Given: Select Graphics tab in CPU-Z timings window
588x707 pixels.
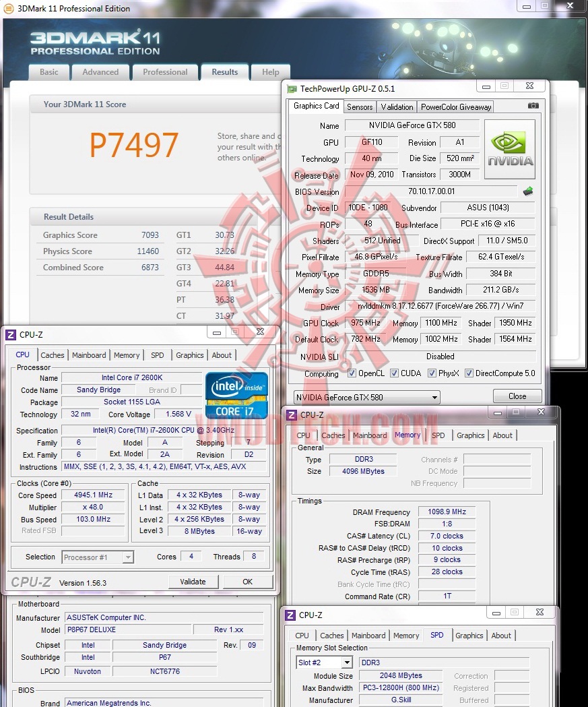Looking at the screenshot, I should (x=470, y=435).
